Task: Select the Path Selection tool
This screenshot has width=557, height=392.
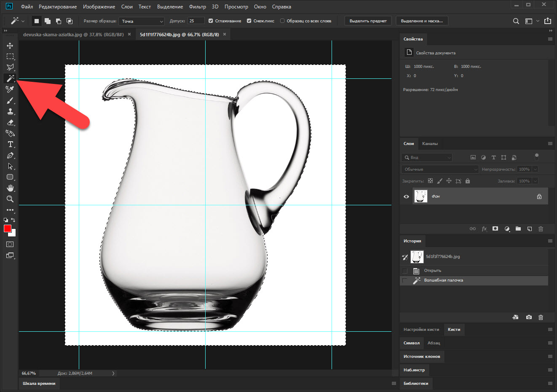Action: click(10, 166)
